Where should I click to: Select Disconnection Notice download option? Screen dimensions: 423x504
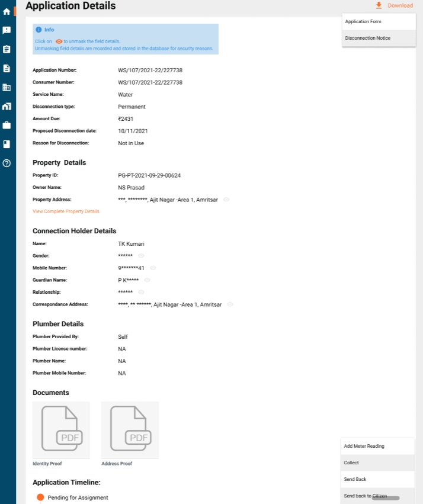click(367, 38)
